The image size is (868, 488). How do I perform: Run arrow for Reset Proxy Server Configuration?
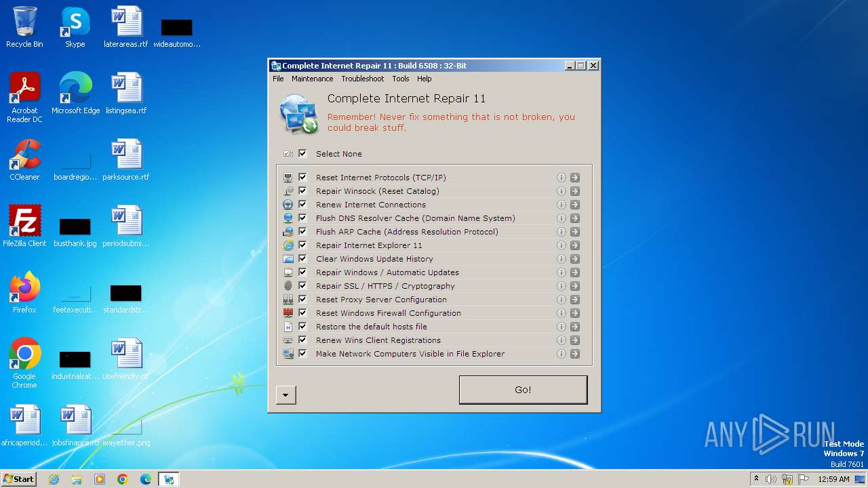coord(575,300)
